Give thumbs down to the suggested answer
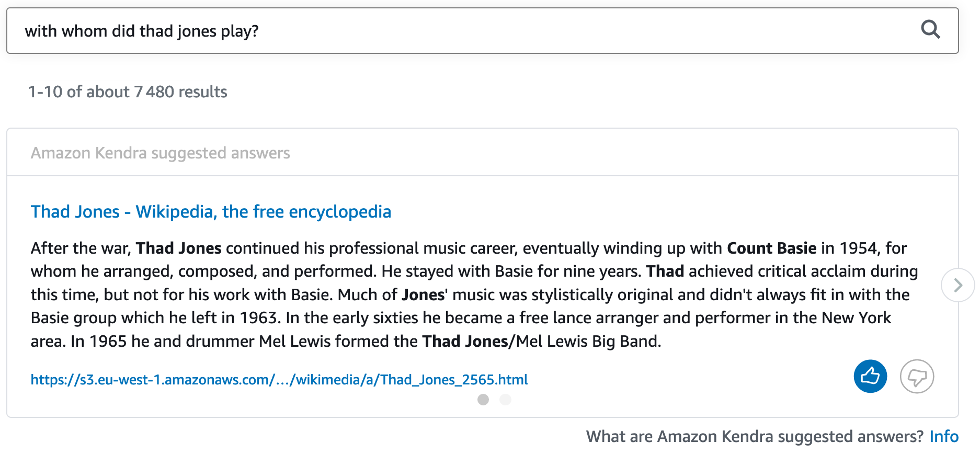This screenshot has width=980, height=454. tap(917, 376)
